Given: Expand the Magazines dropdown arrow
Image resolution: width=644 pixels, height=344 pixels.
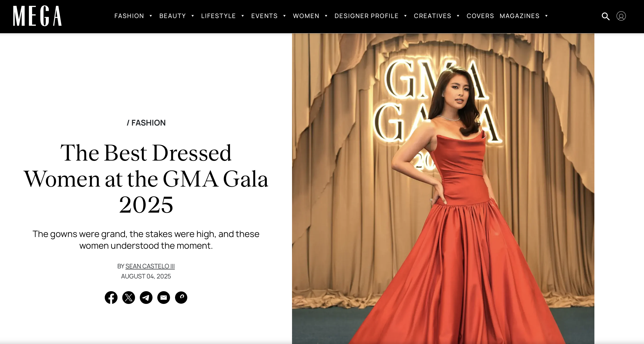Looking at the screenshot, I should [x=546, y=16].
